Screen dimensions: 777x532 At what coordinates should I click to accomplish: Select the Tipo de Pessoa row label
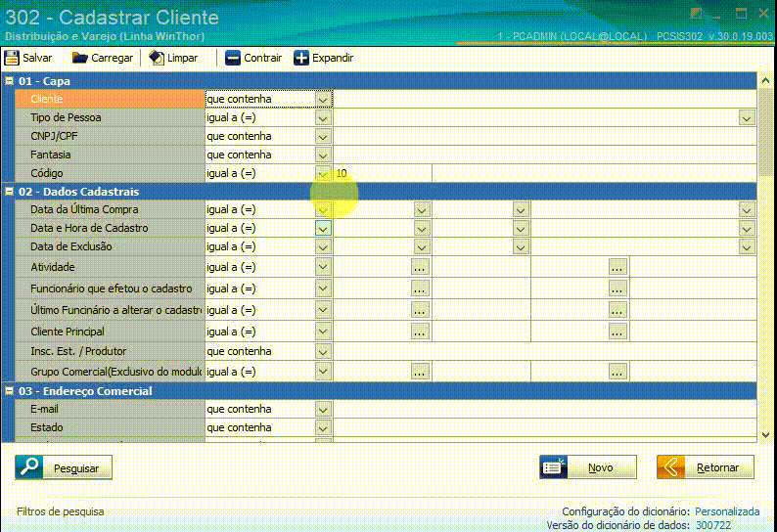(x=110, y=118)
